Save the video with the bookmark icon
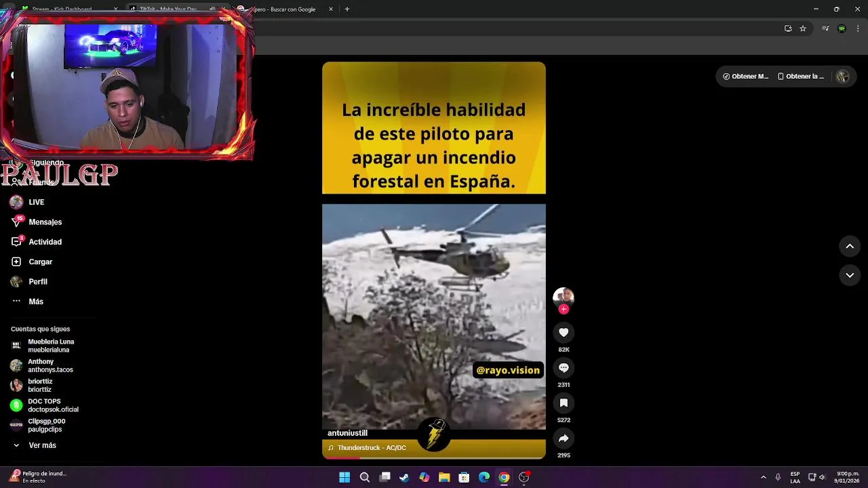Viewport: 868px width, 488px height. coord(564,403)
